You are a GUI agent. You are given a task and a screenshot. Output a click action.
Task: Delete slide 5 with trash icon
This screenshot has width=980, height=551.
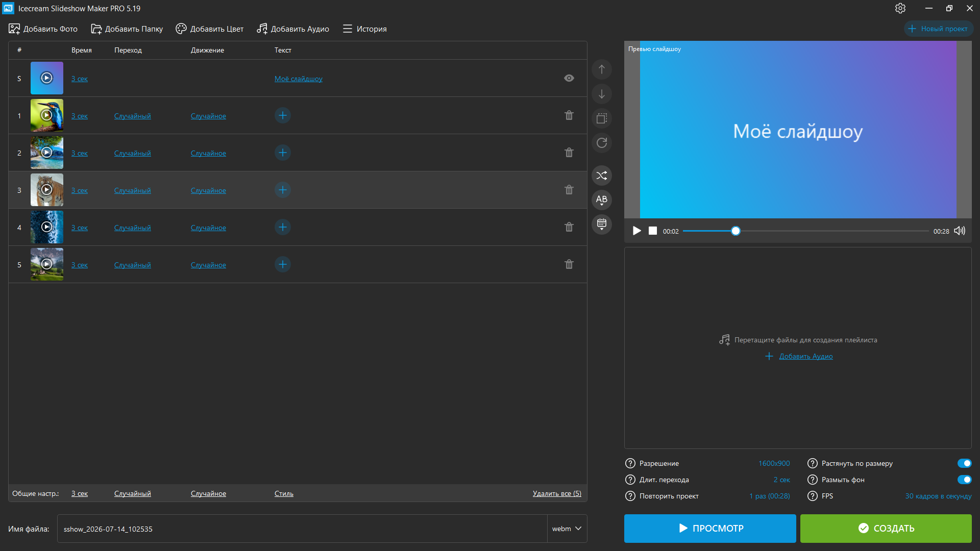[x=569, y=264]
